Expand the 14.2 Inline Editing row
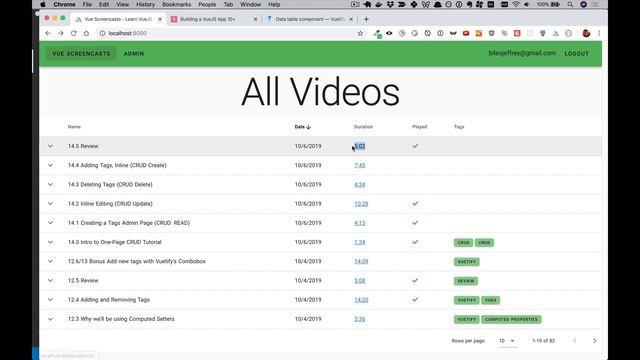The width and height of the screenshot is (640, 360). [50, 204]
